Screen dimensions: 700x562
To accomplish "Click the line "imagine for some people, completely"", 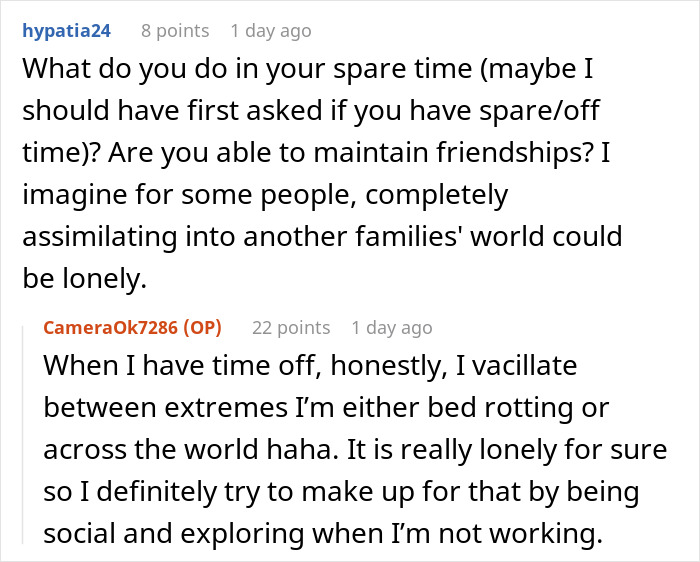I will [x=265, y=193].
